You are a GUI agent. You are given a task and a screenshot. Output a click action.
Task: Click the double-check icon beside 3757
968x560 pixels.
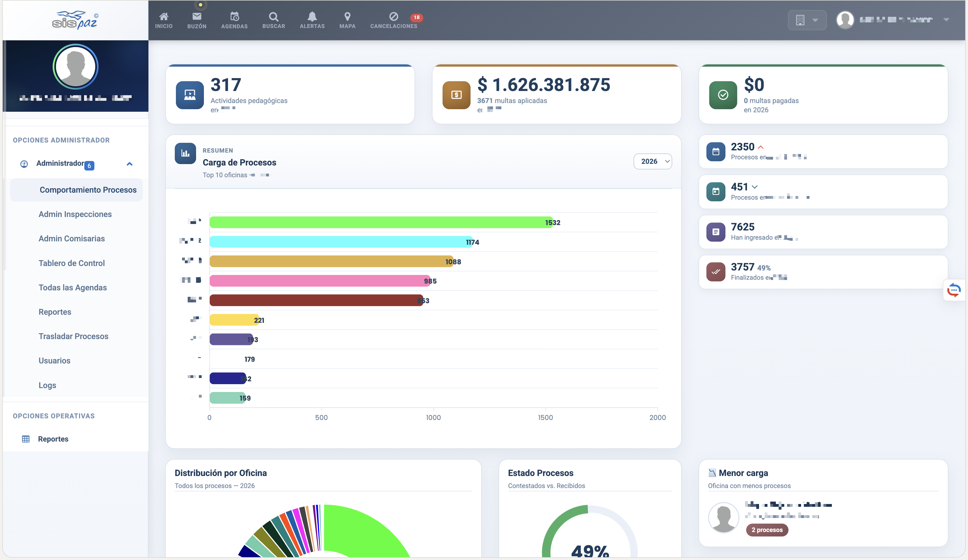coord(716,272)
